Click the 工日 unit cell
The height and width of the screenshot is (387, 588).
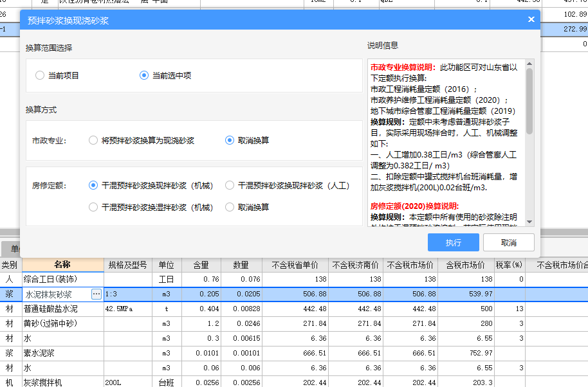coord(167,279)
